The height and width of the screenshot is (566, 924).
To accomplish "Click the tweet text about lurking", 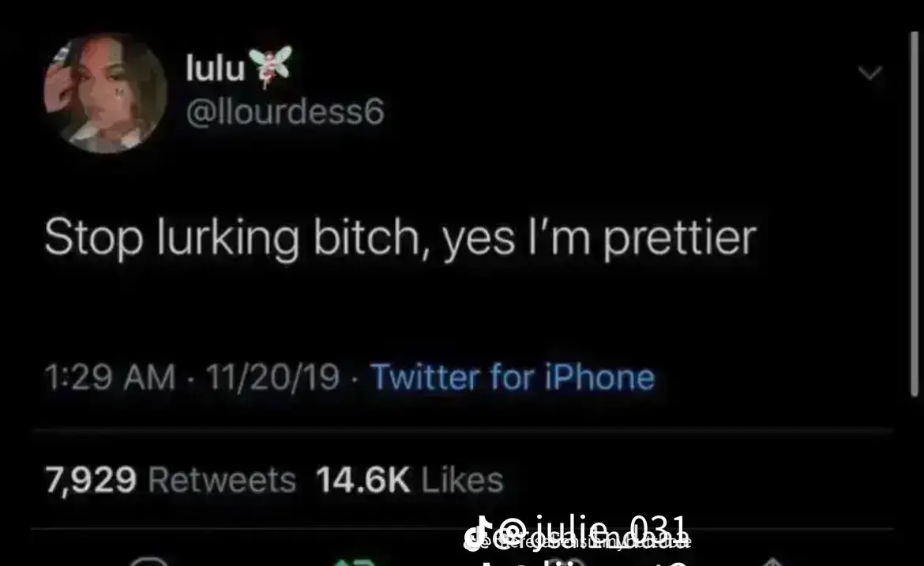I will pyautogui.click(x=400, y=238).
